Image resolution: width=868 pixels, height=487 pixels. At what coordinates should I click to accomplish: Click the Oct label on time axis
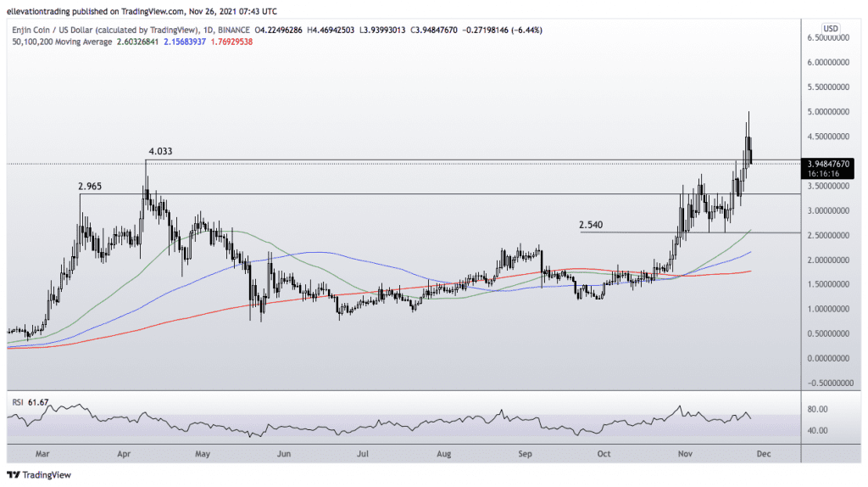[x=604, y=454]
